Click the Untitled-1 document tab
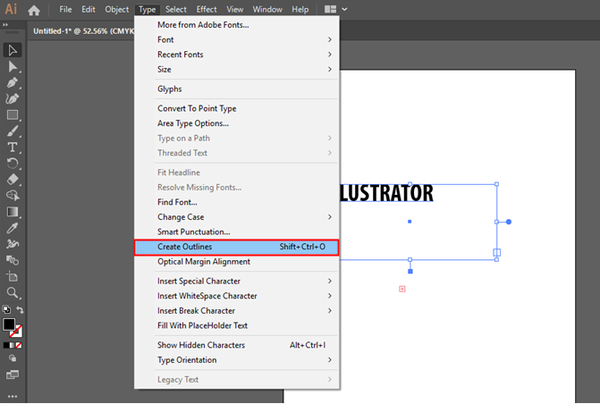 (82, 31)
